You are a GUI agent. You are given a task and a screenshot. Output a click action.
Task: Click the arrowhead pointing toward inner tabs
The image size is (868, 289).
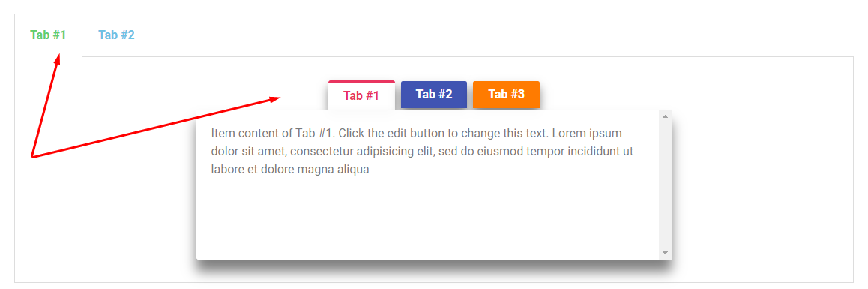276,99
